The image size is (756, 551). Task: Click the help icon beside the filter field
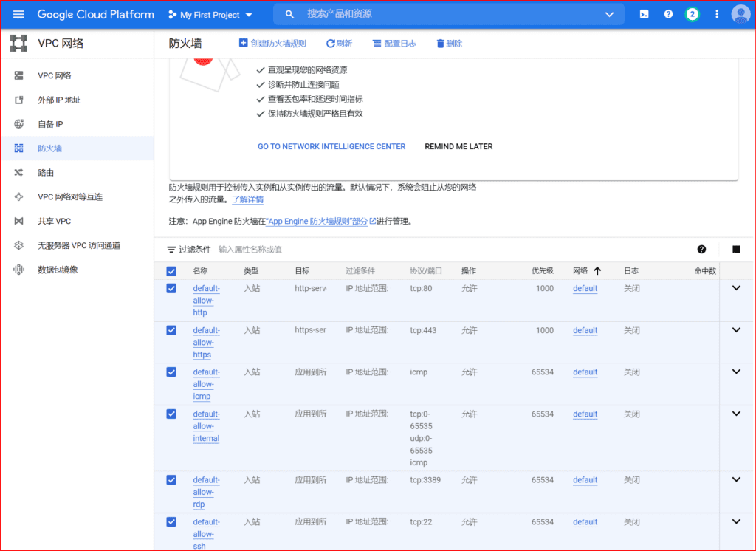[x=701, y=250]
